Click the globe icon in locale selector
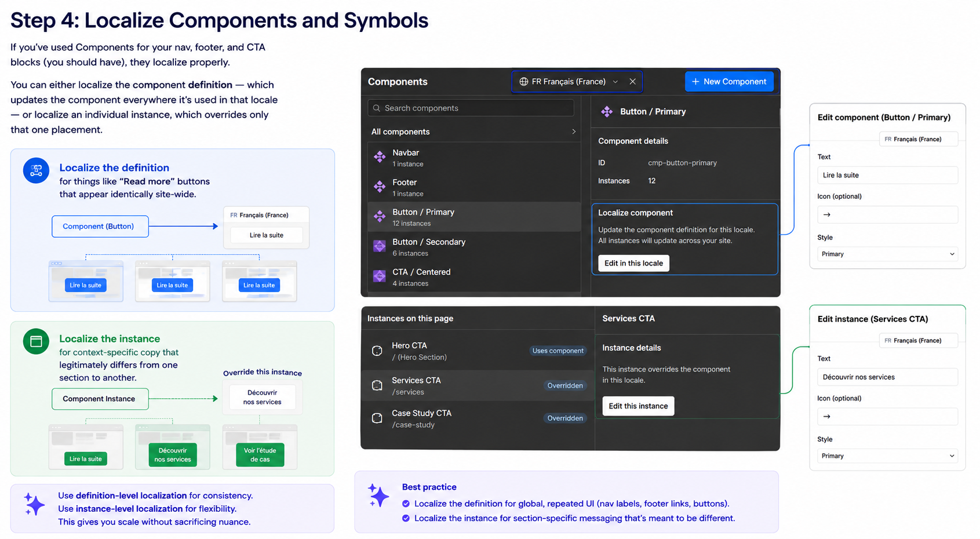Viewport: 980px width, 539px height. pos(524,82)
